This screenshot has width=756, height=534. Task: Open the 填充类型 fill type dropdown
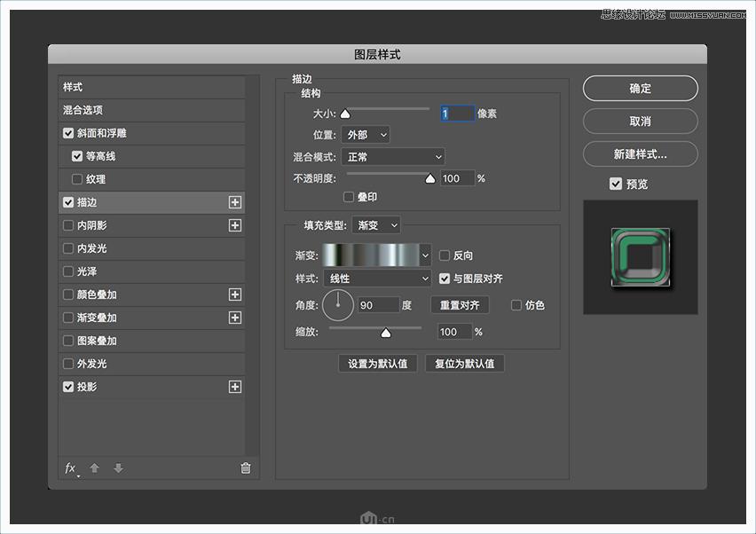[375, 224]
